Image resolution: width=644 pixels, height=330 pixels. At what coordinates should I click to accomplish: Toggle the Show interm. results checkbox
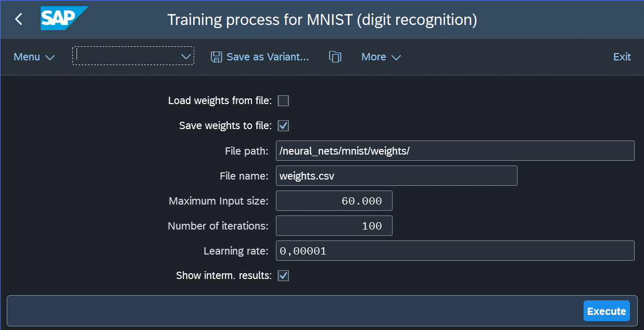pos(283,275)
